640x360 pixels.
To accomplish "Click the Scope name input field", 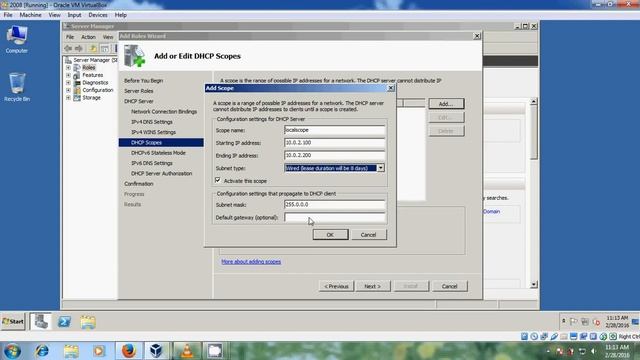I will coord(334,130).
